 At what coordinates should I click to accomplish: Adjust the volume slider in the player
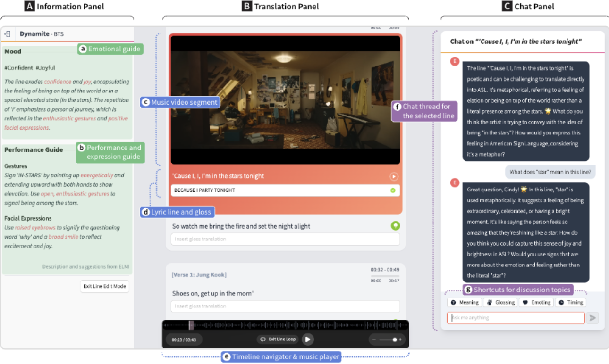point(388,339)
